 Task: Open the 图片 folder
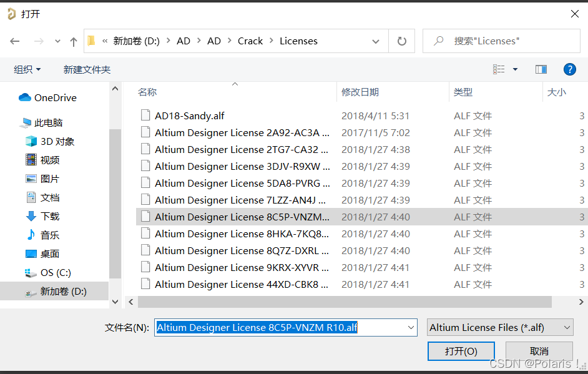tap(42, 179)
